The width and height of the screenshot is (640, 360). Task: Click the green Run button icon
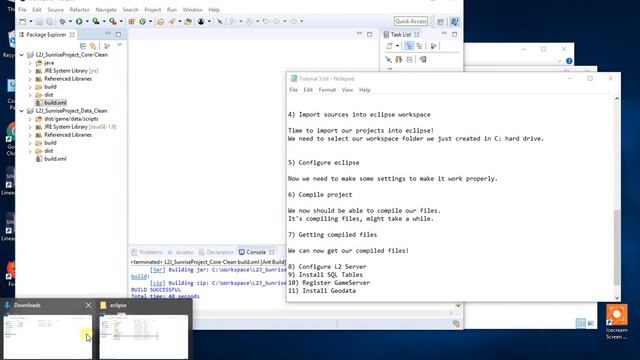click(x=79, y=21)
